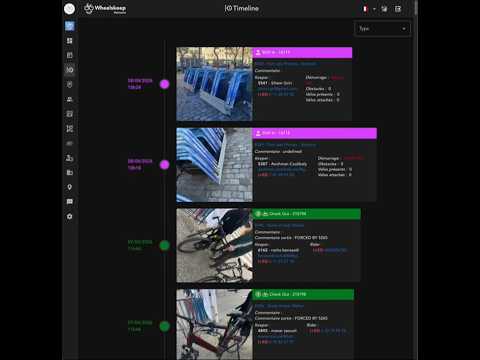This screenshot has width=480, height=360.
Task: Select the upper magenta timeline dot
Action: coord(164,84)
